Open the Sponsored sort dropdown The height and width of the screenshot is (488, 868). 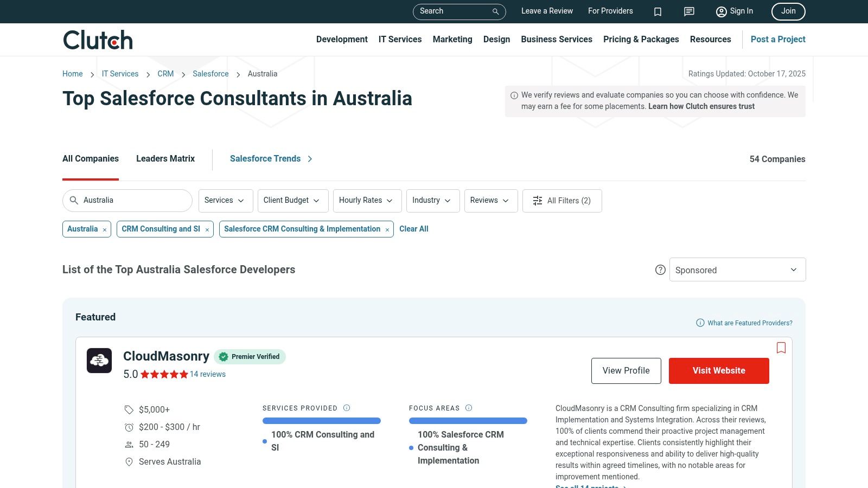coord(737,269)
